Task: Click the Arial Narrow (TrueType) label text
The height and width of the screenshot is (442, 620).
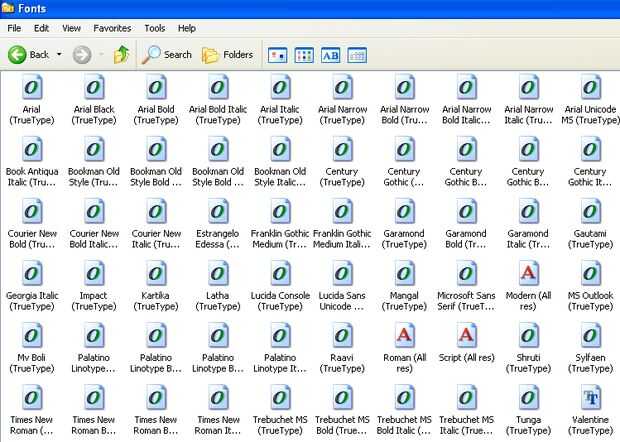Action: tap(342, 115)
